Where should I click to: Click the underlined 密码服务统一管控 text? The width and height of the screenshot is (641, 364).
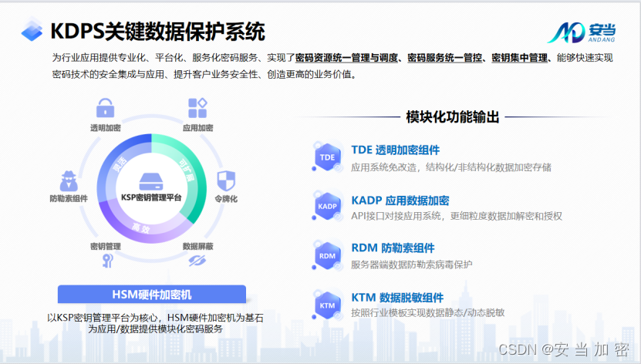pos(445,58)
